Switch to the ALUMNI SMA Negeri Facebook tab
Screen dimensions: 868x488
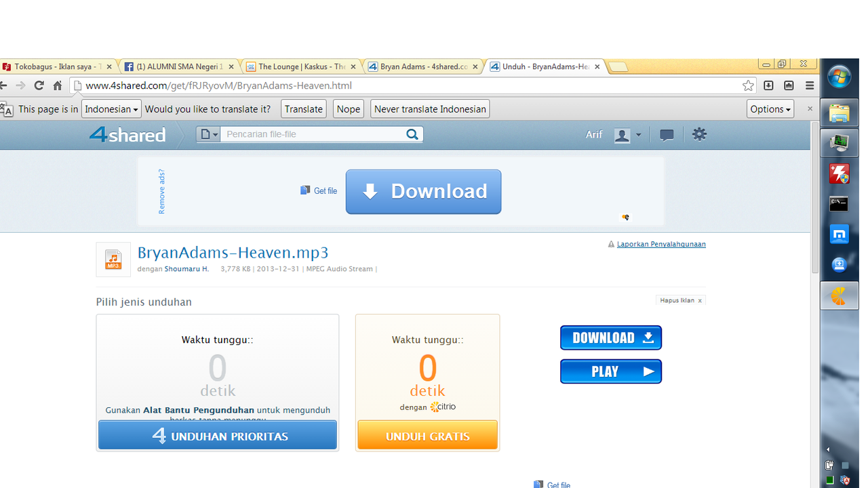(180, 66)
